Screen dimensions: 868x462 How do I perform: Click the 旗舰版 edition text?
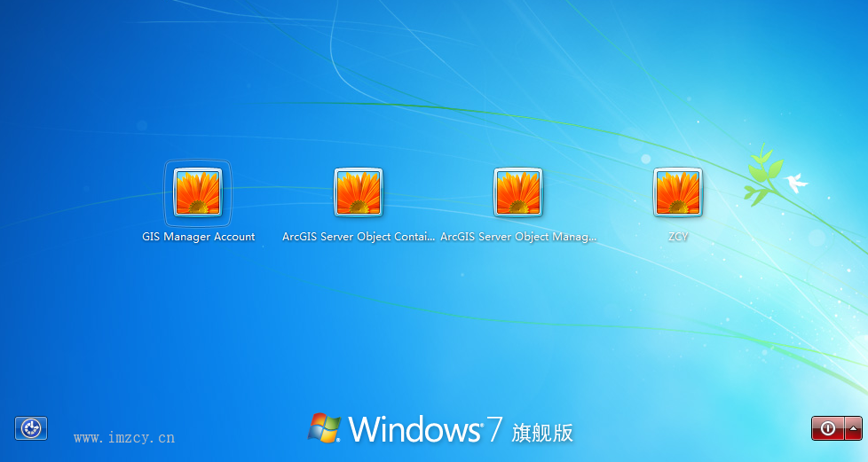[x=542, y=433]
